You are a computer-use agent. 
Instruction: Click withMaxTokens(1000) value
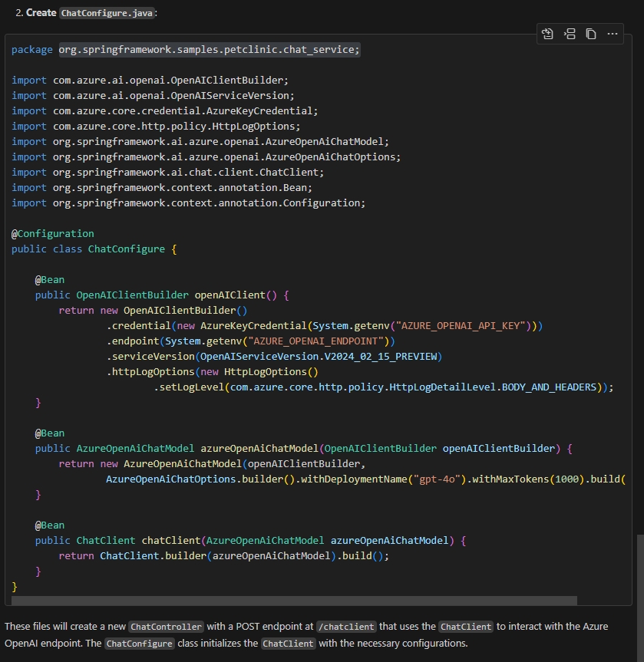click(528, 479)
